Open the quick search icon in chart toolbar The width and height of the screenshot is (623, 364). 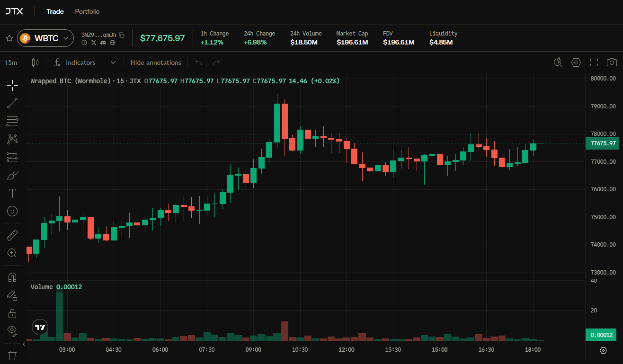(558, 62)
